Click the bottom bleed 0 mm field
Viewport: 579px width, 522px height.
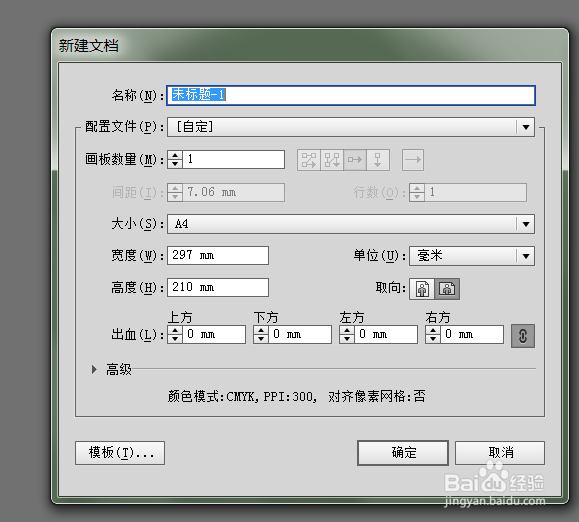pos(300,334)
